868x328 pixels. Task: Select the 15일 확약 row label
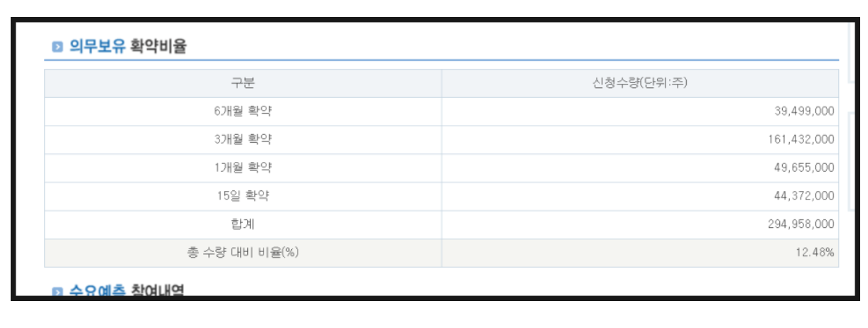tap(243, 197)
